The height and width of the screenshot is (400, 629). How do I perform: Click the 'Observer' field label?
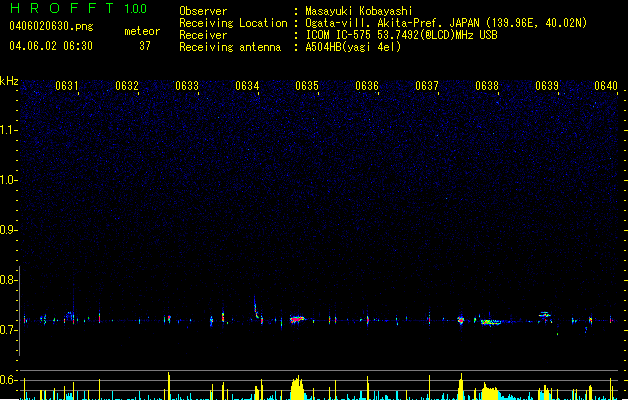(x=203, y=11)
